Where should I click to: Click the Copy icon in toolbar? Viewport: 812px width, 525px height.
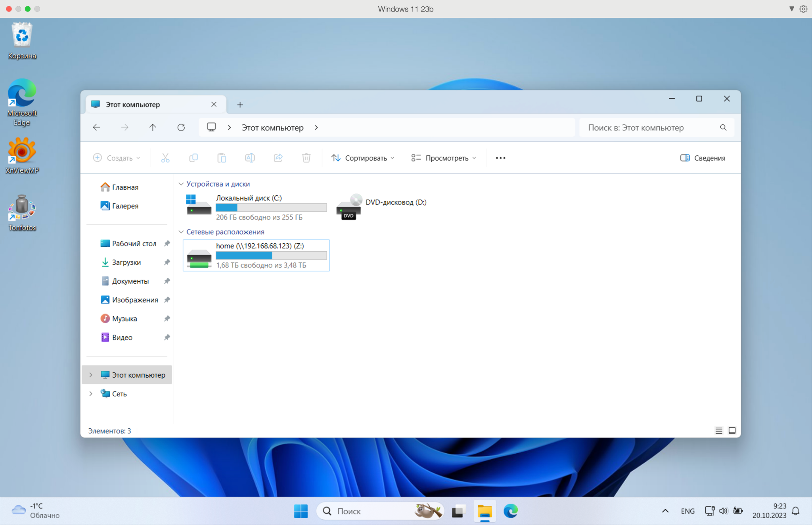click(x=193, y=158)
